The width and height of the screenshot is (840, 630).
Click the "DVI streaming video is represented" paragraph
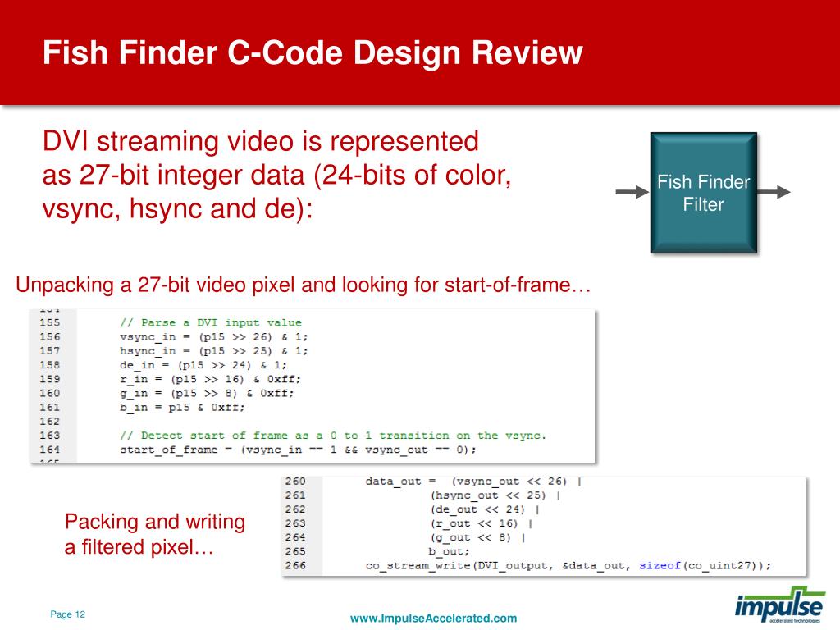277,176
